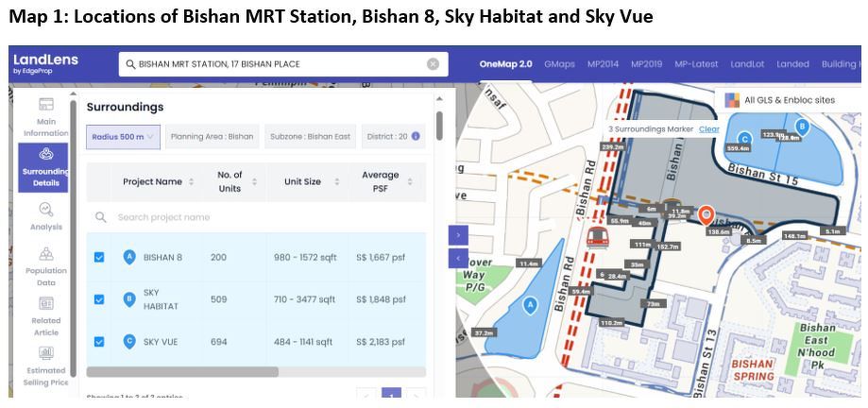Switch to GMaps tab

click(560, 64)
